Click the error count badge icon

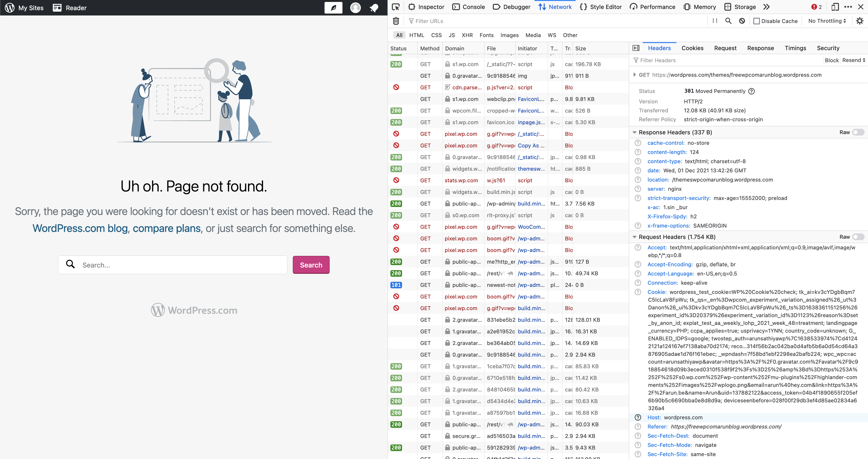click(x=814, y=7)
